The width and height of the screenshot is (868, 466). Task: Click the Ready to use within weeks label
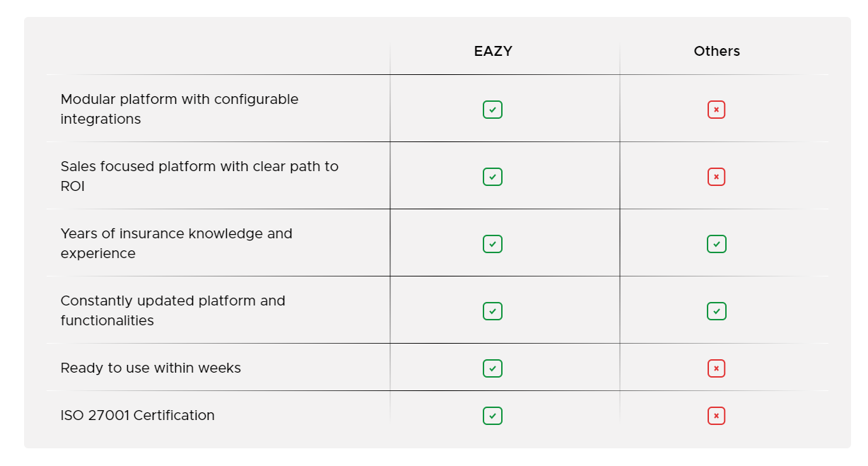(x=151, y=368)
